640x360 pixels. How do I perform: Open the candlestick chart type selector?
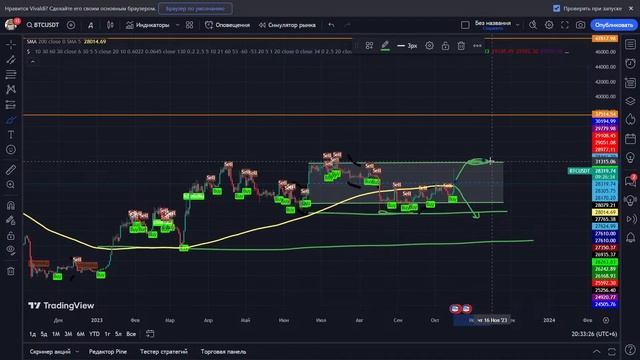110,25
